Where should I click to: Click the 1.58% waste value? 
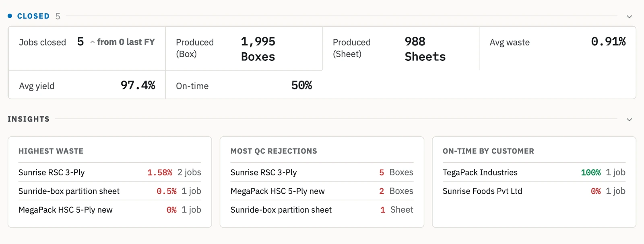(x=160, y=172)
